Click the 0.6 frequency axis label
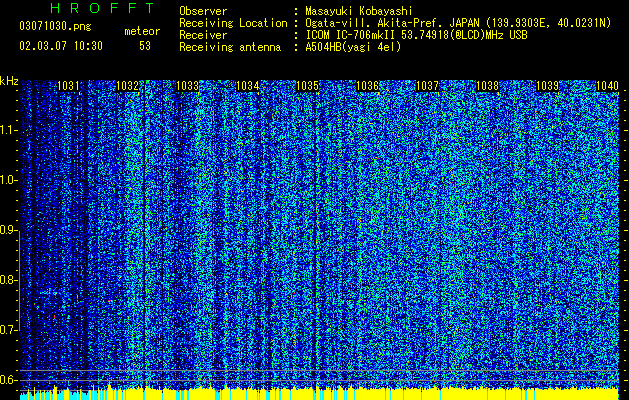The height and width of the screenshot is (400, 629). [8, 380]
